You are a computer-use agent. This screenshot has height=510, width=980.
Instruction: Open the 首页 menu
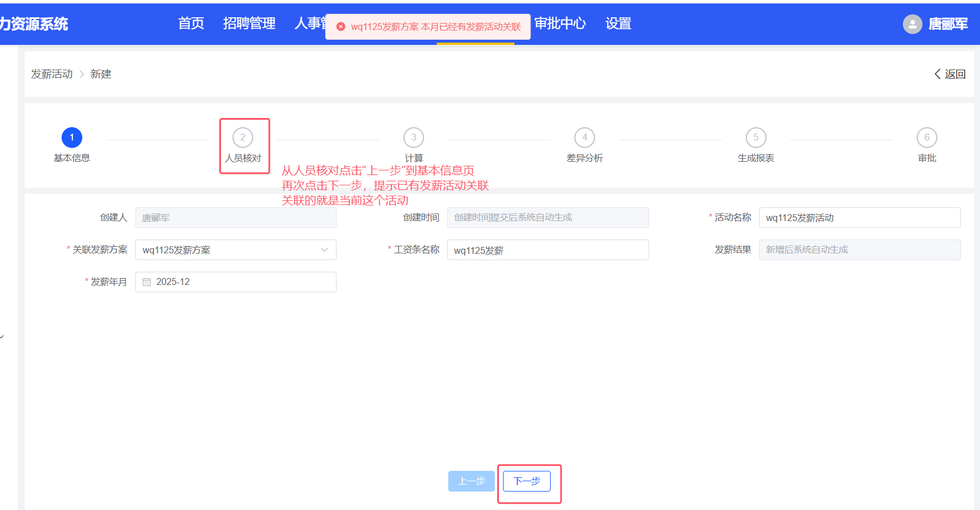[x=191, y=24]
